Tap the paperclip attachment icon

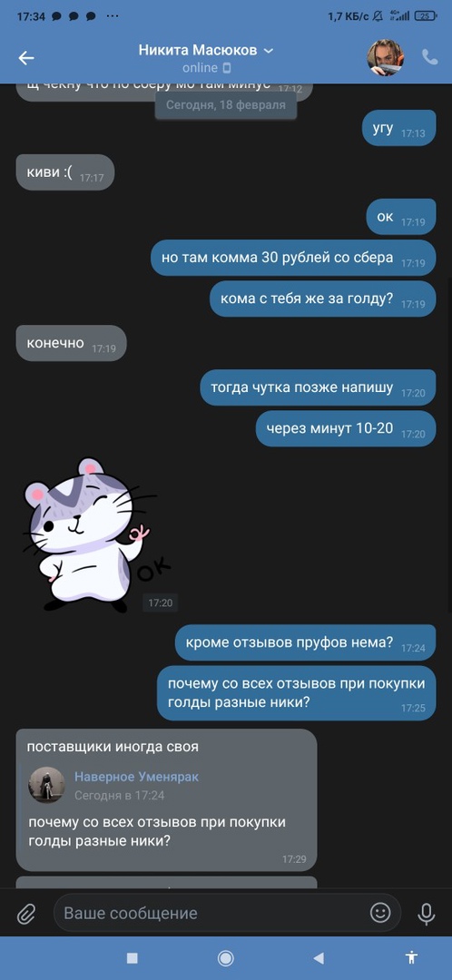pos(25,914)
